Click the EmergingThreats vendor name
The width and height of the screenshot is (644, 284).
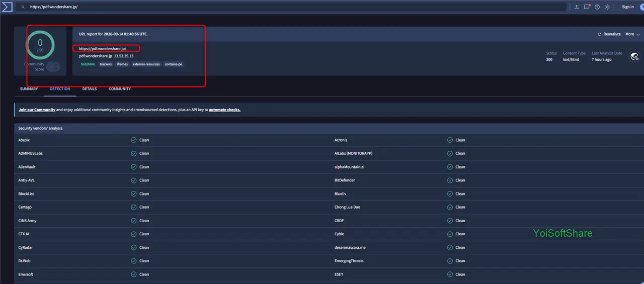click(349, 261)
